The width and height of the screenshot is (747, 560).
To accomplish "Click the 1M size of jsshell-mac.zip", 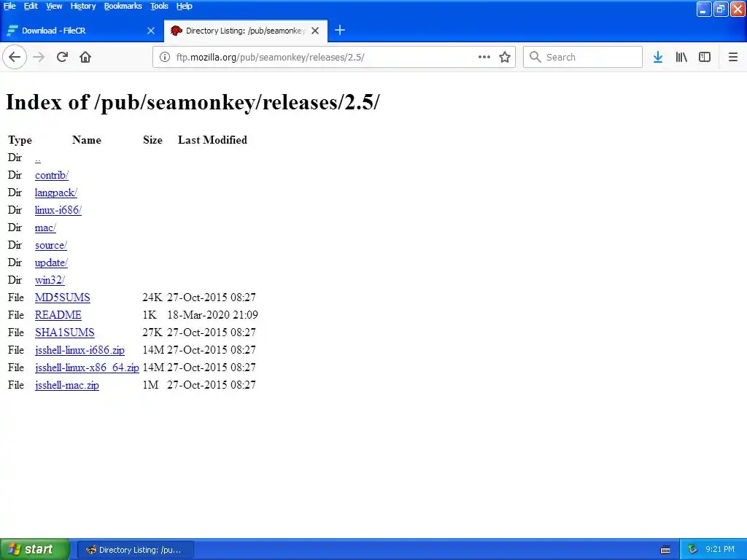I will pyautogui.click(x=150, y=385).
